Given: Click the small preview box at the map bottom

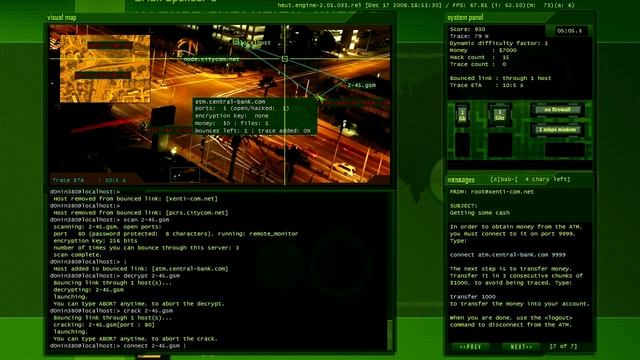Looking at the screenshot, I should [184, 175].
